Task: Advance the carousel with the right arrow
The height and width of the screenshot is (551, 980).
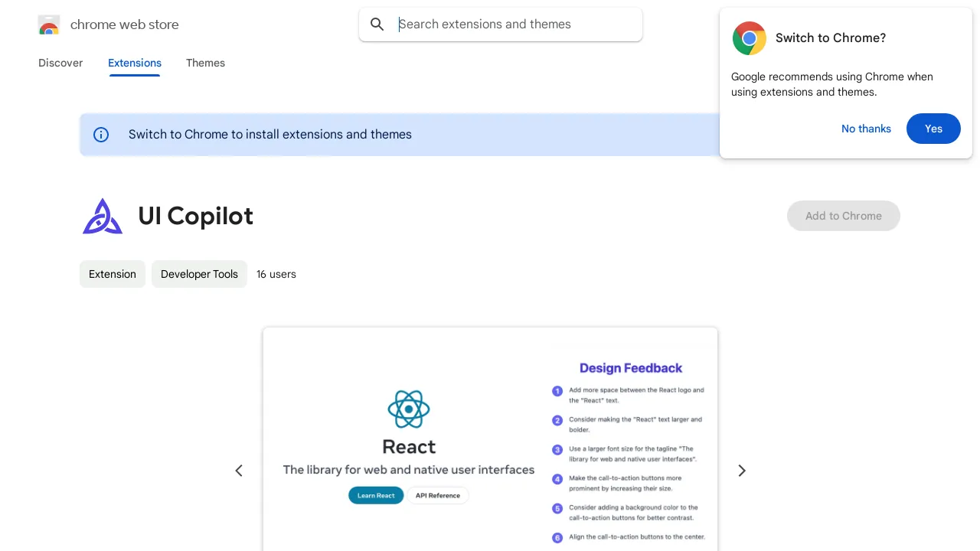Action: click(741, 470)
